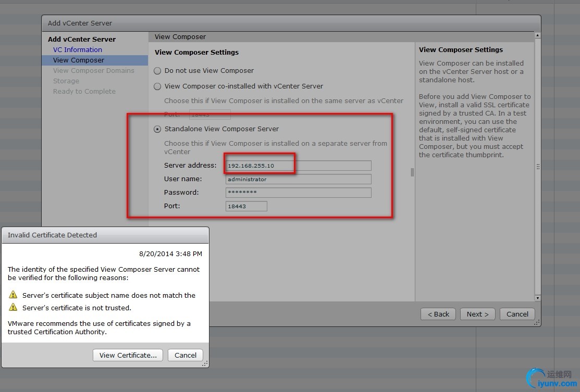580x392 pixels.
Task: Select Standalone View Composer Server radio
Action: (x=157, y=129)
